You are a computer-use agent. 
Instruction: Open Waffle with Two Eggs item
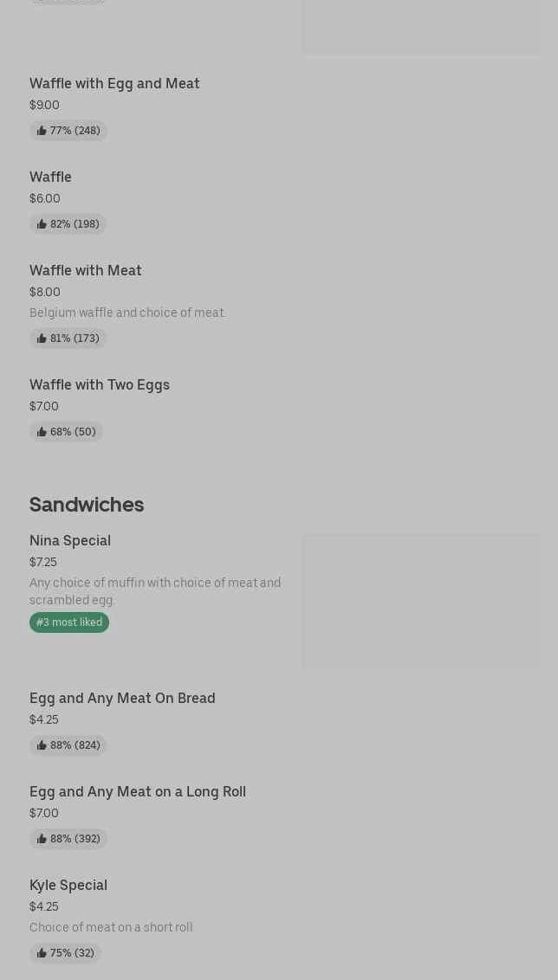point(100,384)
